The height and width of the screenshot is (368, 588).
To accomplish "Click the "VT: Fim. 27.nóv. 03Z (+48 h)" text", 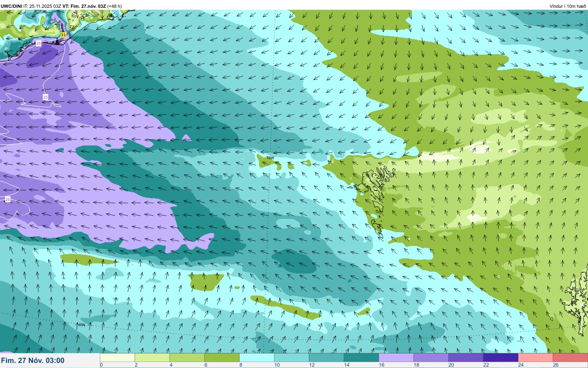I will [92, 6].
